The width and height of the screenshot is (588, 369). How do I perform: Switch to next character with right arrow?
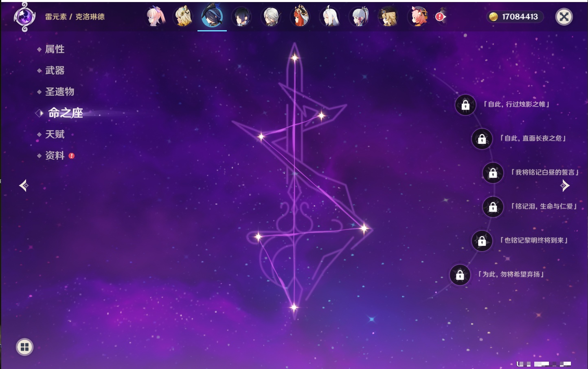click(x=565, y=186)
